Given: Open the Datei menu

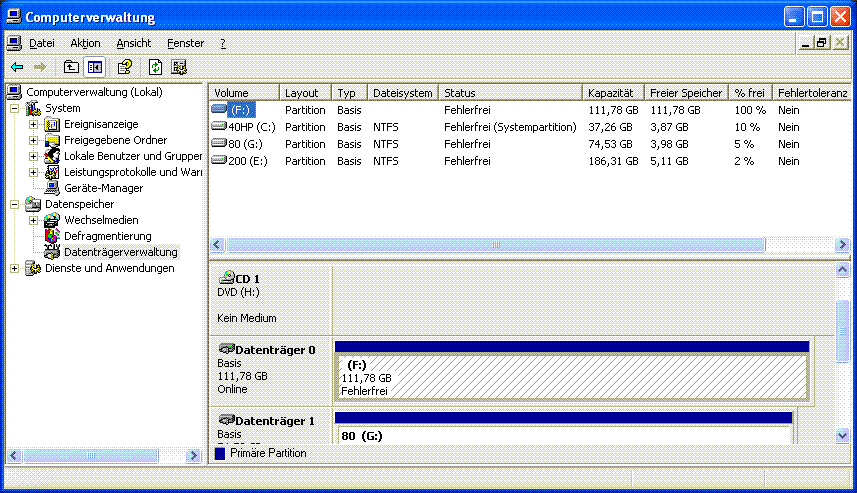Looking at the screenshot, I should [x=42, y=43].
